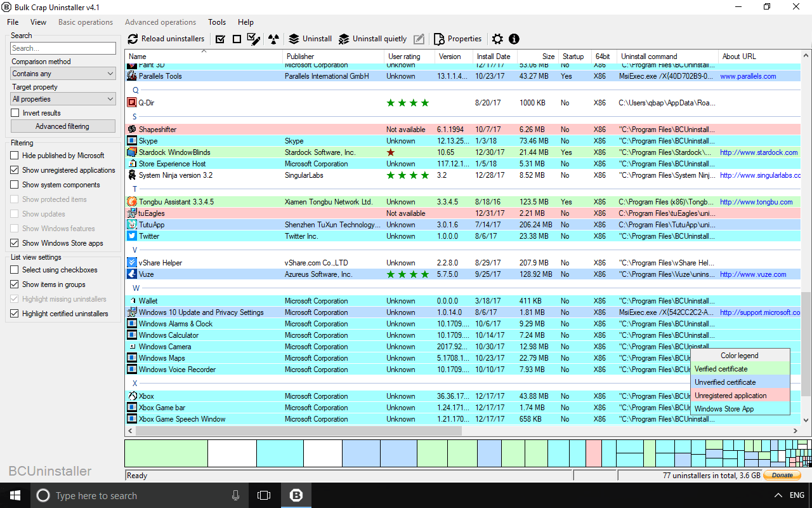Viewport: 812px width, 508px height.
Task: Enable Select using checkboxes
Action: pos(15,270)
